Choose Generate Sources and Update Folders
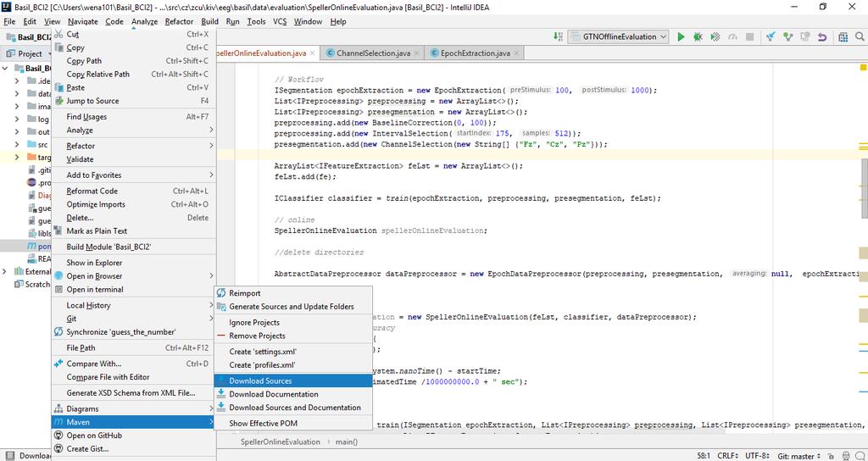 [x=293, y=307]
